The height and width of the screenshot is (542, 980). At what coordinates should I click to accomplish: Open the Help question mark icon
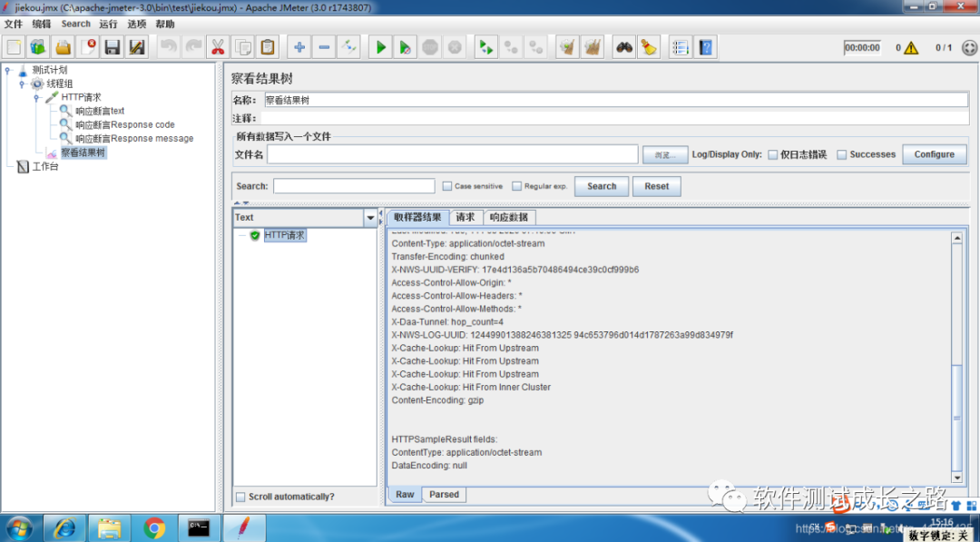point(705,47)
